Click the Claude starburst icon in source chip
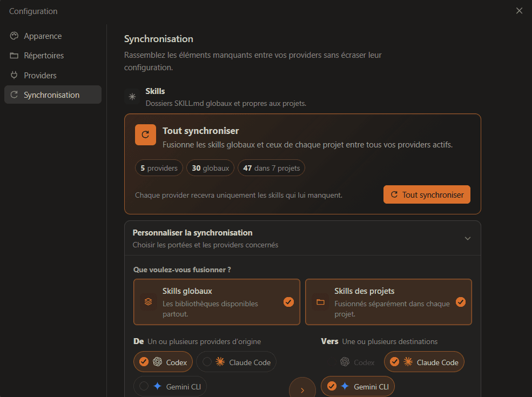Viewport: 532px width, 397px height. point(220,362)
